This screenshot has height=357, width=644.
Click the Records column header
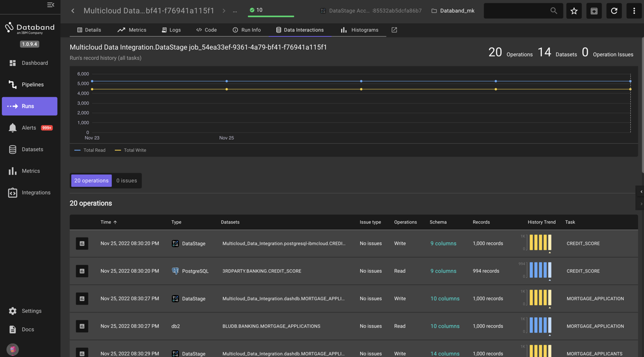[481, 222]
